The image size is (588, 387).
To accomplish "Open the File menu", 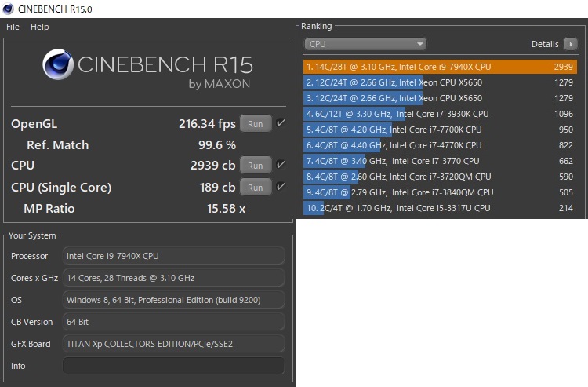I will coord(13,27).
